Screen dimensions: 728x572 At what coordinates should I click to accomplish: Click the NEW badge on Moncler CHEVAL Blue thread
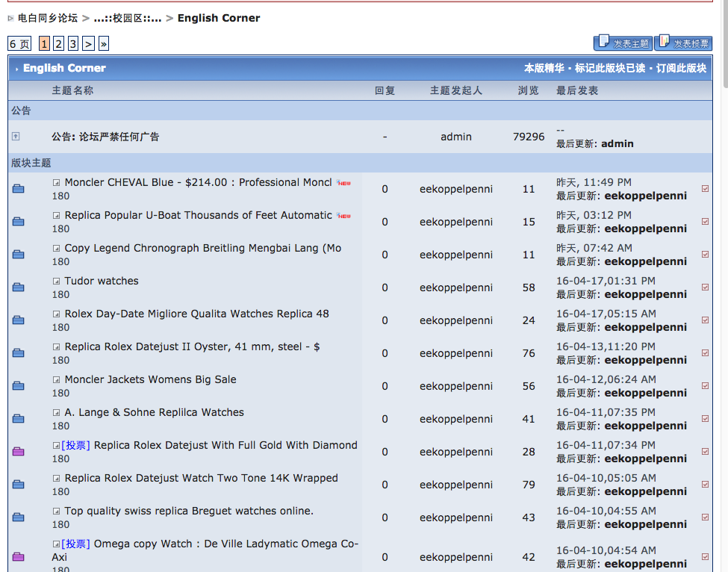343,183
